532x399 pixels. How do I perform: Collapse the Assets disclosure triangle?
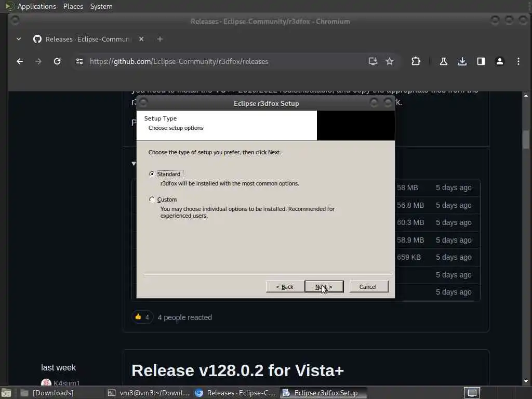coord(134,164)
